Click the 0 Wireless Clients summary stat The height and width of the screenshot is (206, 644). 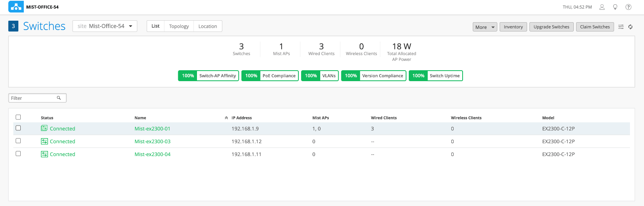361,49
